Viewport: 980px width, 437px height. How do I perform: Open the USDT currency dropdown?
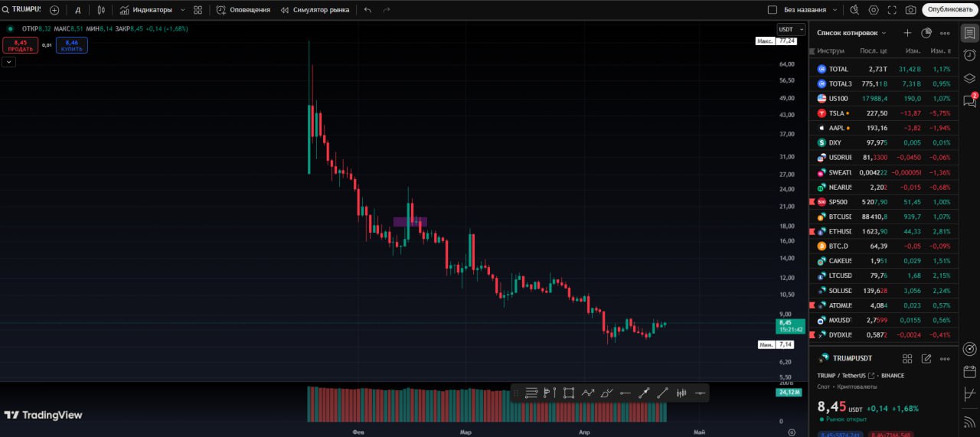(791, 29)
